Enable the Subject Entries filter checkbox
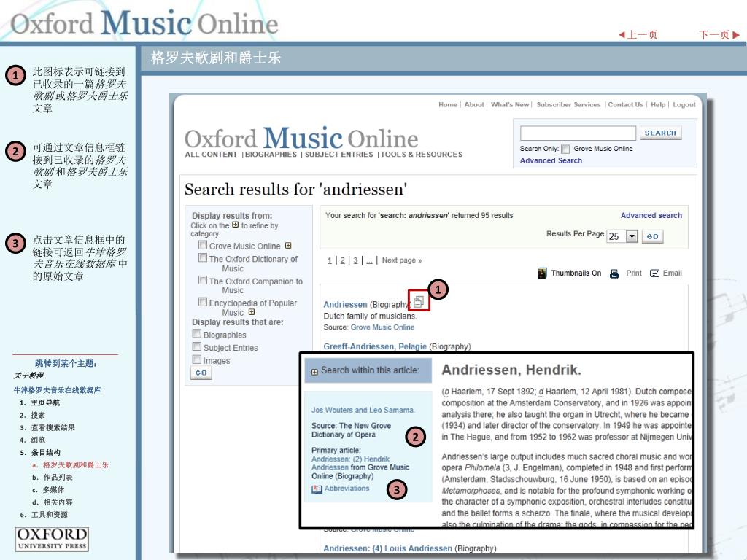Image resolution: width=747 pixels, height=560 pixels. pos(197,346)
